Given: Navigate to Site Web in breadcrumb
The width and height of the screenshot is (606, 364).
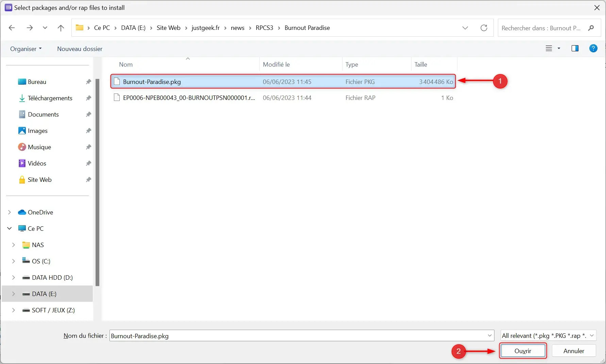Looking at the screenshot, I should (x=169, y=28).
